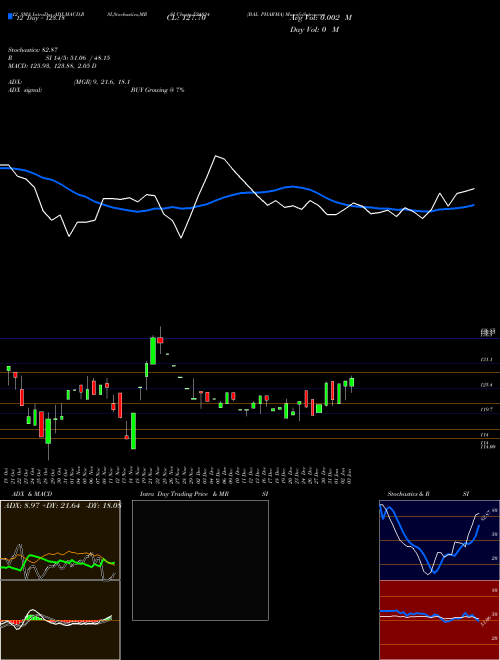500x660 pixels.
Task: Click the blue Stochastics line chart panel
Action: (439, 540)
